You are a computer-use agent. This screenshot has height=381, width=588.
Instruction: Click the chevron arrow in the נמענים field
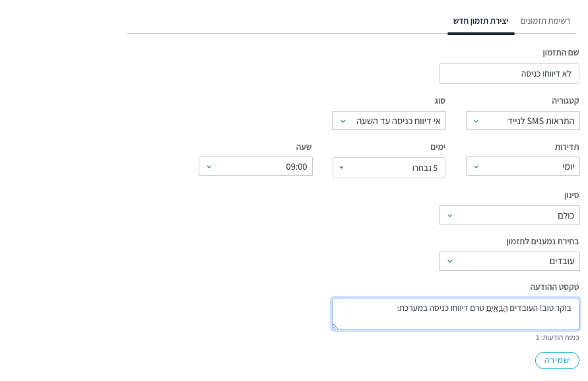pyautogui.click(x=450, y=261)
